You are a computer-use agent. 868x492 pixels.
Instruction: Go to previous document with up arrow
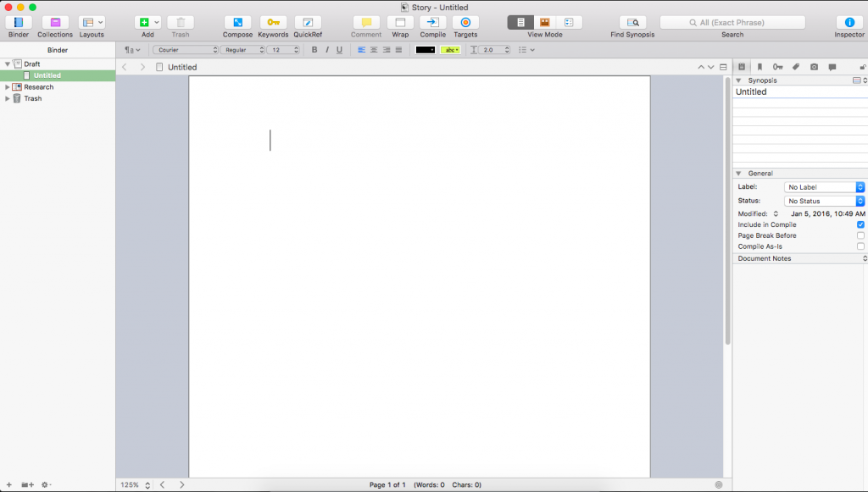[701, 67]
